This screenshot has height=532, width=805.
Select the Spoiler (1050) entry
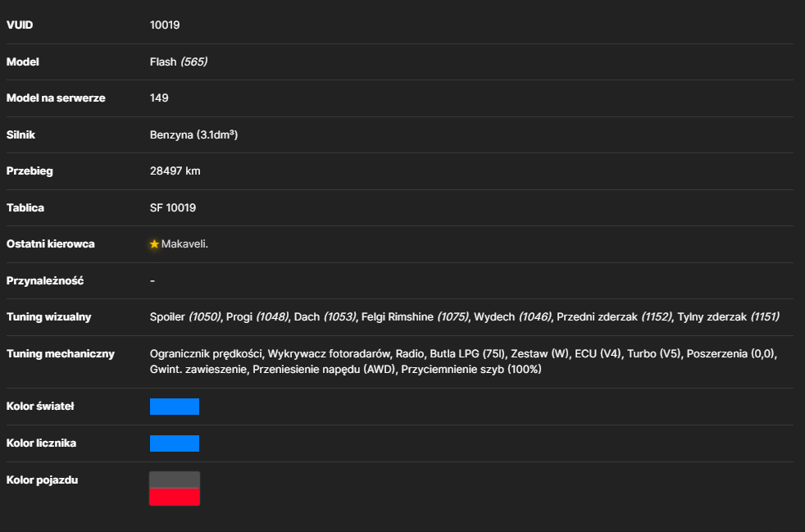(x=185, y=317)
